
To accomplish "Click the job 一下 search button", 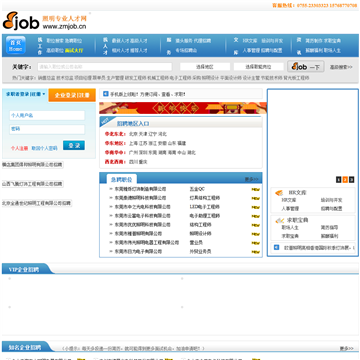I will (x=306, y=67).
